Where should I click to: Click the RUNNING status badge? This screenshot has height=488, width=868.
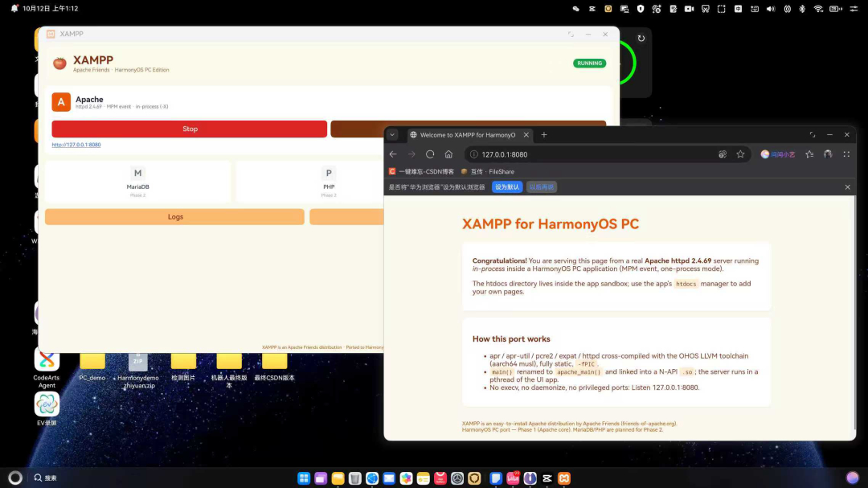(x=589, y=64)
